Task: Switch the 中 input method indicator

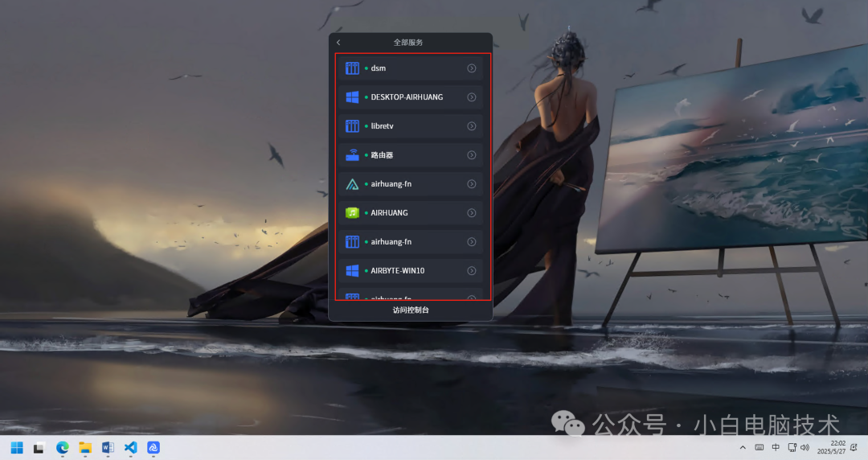Action: [776, 448]
